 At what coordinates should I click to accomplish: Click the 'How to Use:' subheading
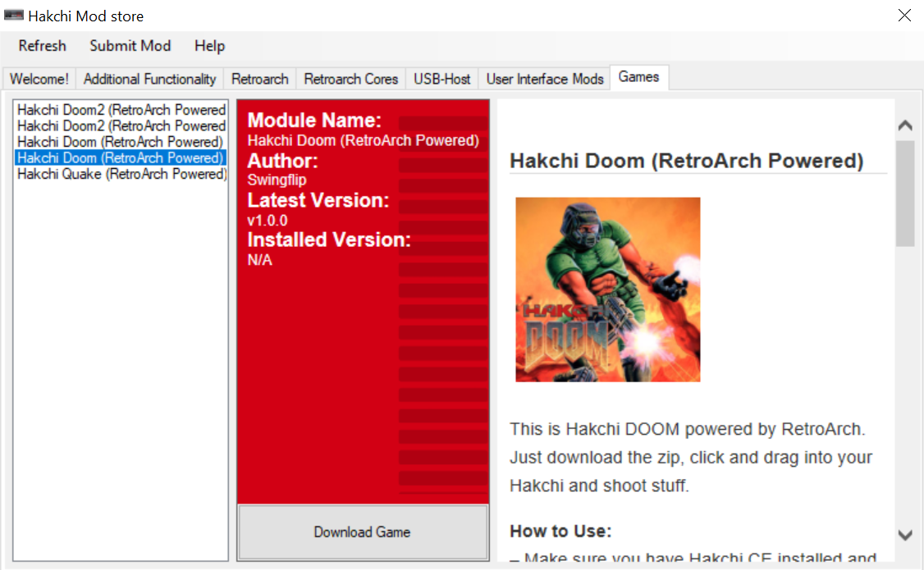(x=560, y=531)
